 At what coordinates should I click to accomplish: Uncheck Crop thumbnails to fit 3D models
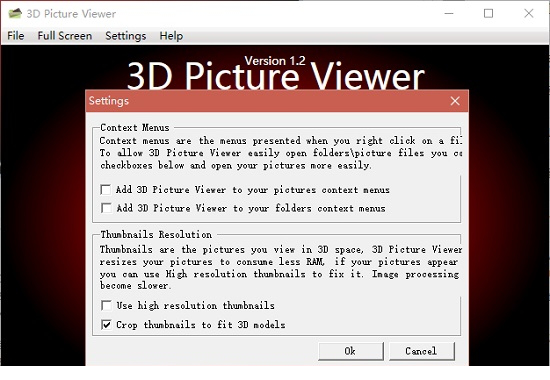106,325
